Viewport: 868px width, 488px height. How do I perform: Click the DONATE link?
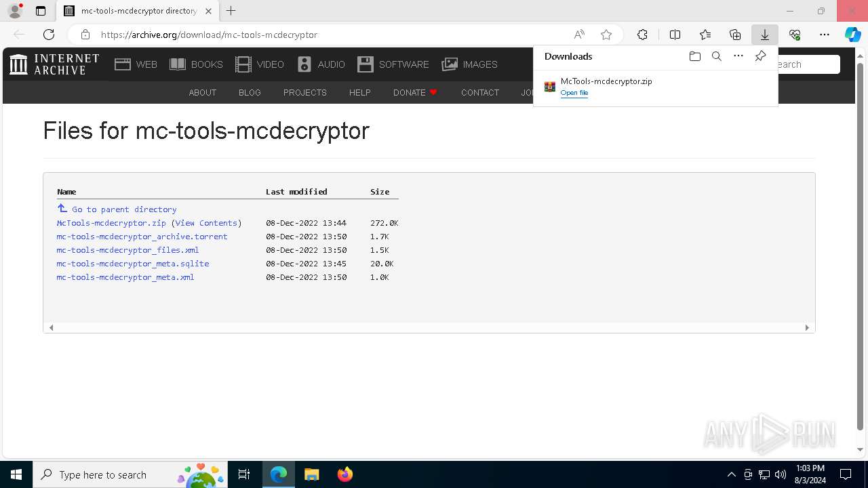click(415, 93)
